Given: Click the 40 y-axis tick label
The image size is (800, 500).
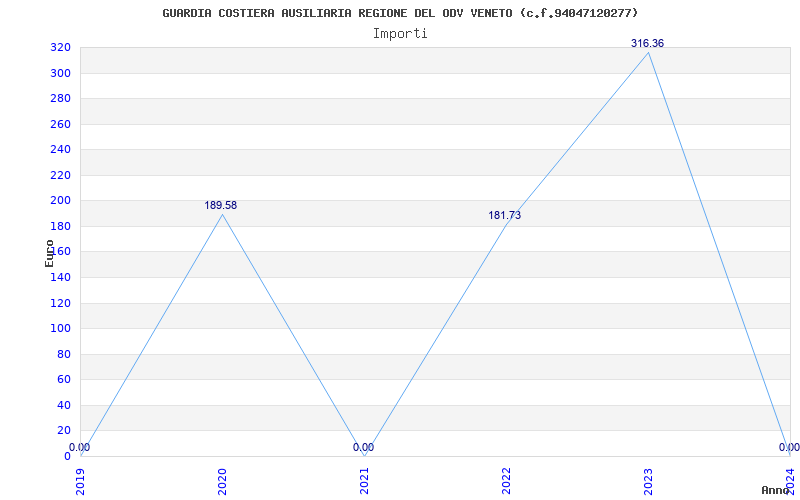Looking at the screenshot, I should tap(64, 405).
